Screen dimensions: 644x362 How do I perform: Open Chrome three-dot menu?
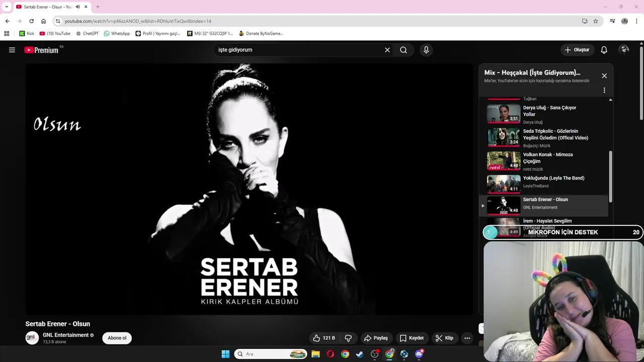pyautogui.click(x=637, y=21)
